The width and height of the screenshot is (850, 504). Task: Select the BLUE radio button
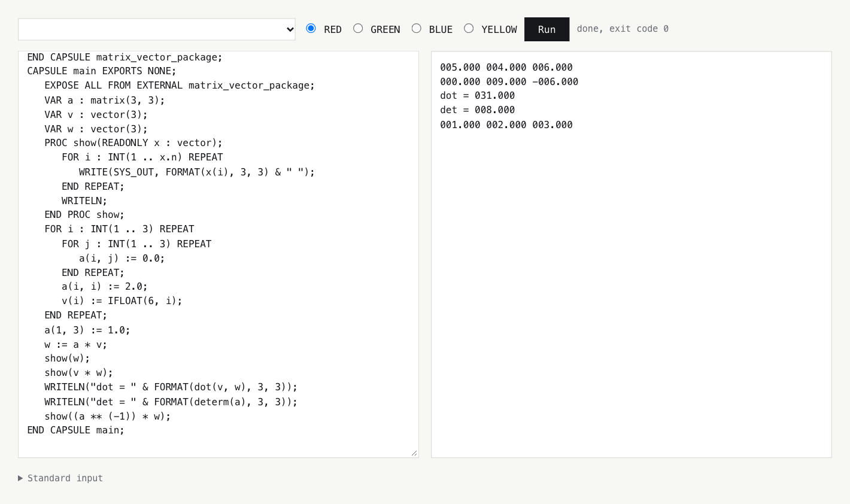pyautogui.click(x=417, y=28)
